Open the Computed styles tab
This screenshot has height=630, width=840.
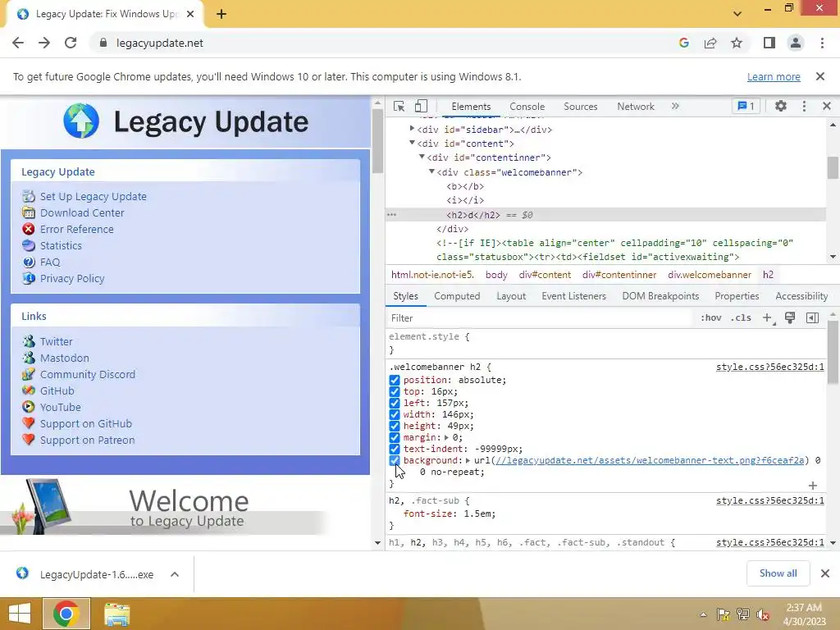click(457, 296)
